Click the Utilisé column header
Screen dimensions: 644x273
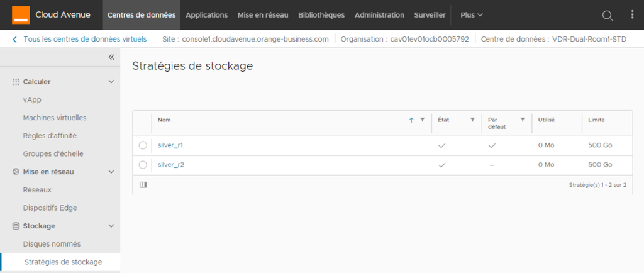tap(547, 120)
